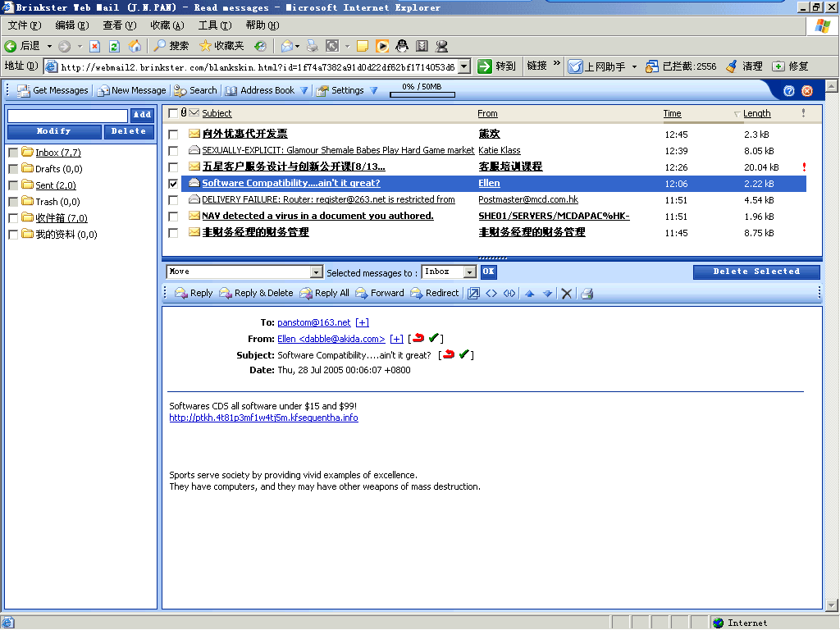
Task: Delete open message with X icon
Action: (566, 293)
